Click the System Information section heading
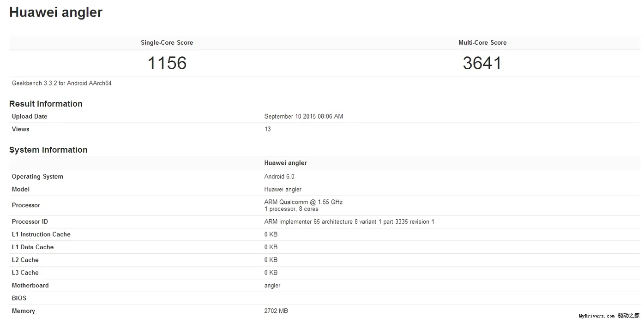This screenshot has width=644, height=323. 48,150
